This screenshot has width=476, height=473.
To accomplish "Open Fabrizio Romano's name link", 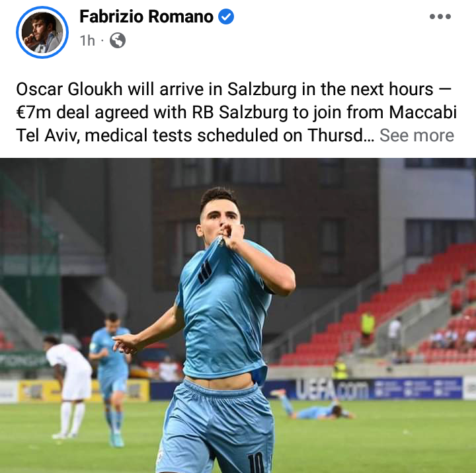I will (x=146, y=17).
